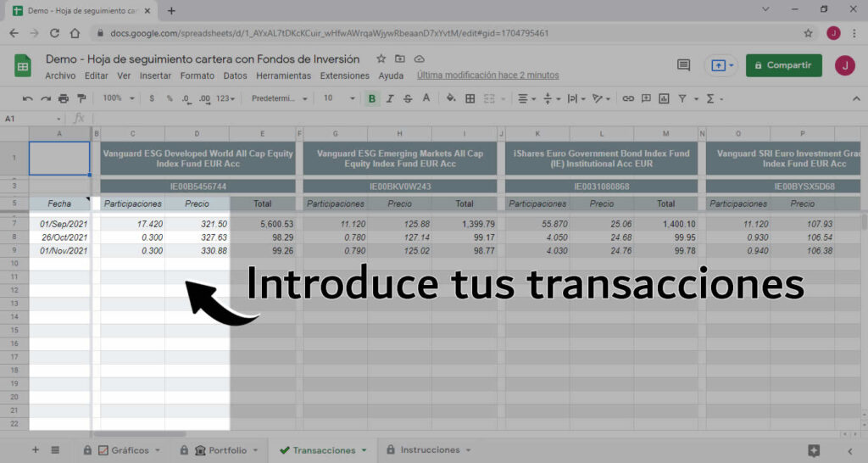Open the borders options
The width and height of the screenshot is (868, 463).
pos(470,98)
